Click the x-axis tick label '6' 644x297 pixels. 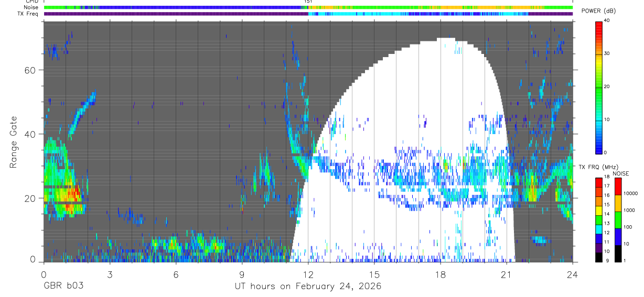click(x=176, y=274)
